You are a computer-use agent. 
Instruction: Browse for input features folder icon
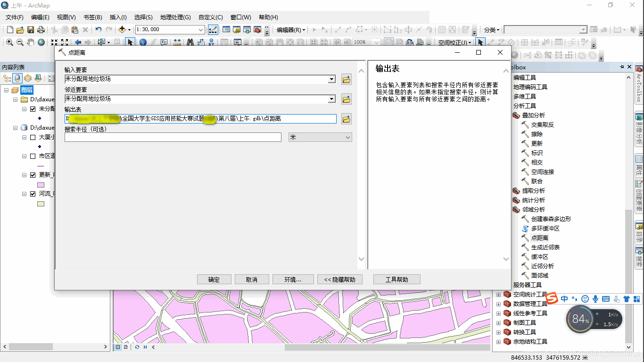(x=347, y=79)
